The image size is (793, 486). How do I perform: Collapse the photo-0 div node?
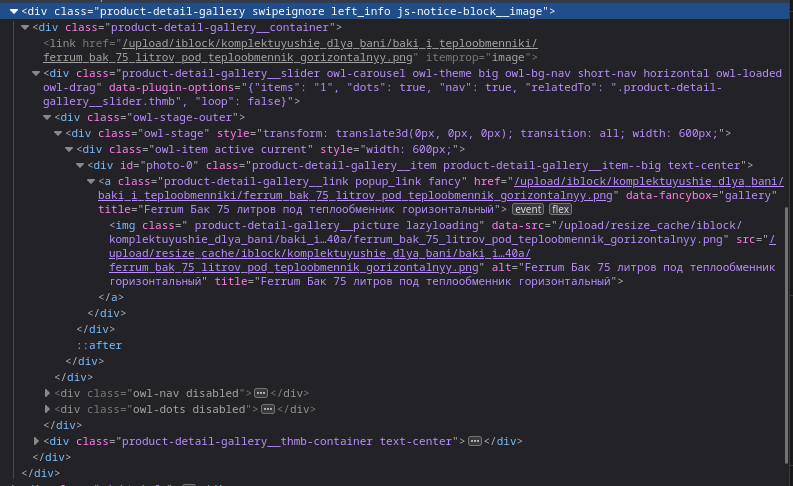(x=79, y=165)
